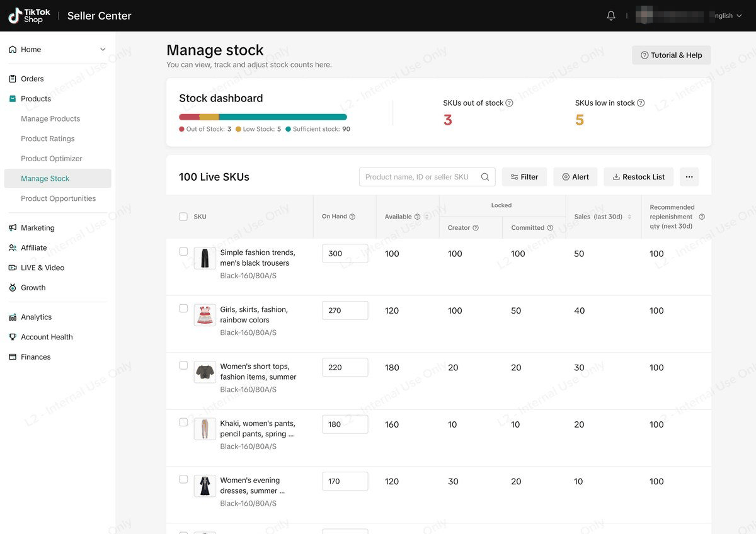The width and height of the screenshot is (756, 534).
Task: Select Manage Stock in sidebar
Action: [x=57, y=178]
